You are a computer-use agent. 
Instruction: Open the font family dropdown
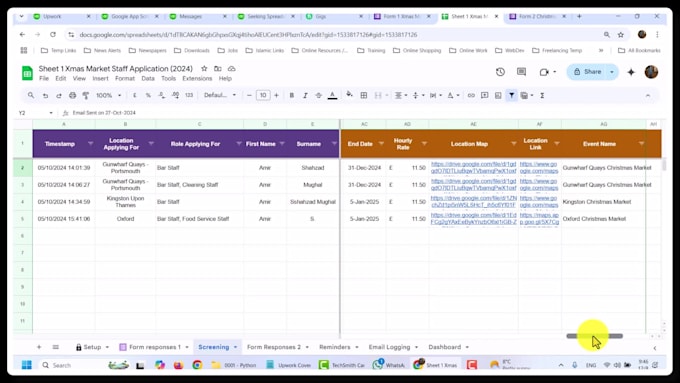point(220,95)
